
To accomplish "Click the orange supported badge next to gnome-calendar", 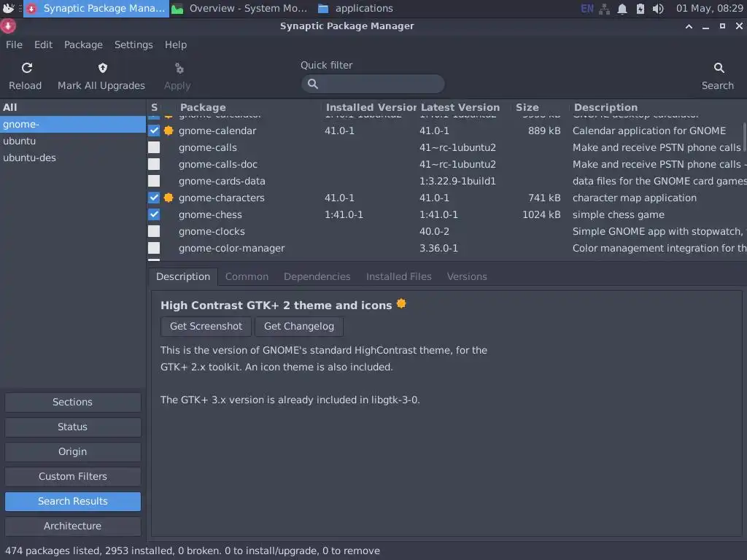I will click(x=169, y=131).
